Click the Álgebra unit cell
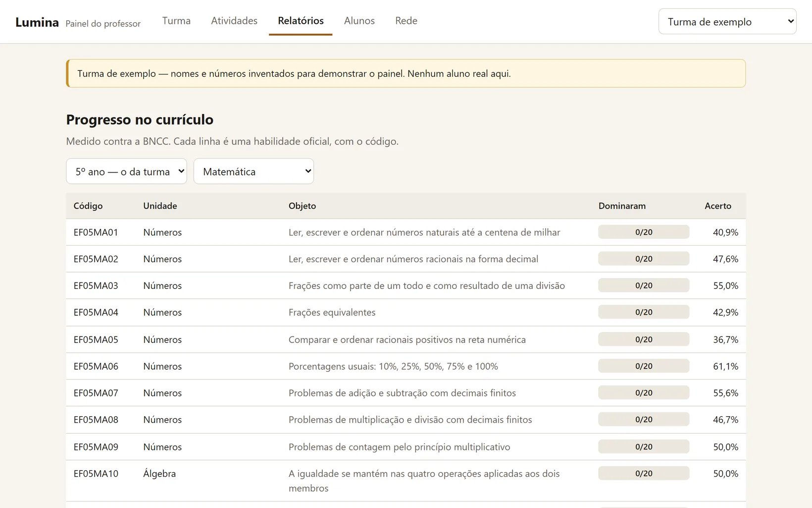Image resolution: width=812 pixels, height=508 pixels. pos(159,474)
